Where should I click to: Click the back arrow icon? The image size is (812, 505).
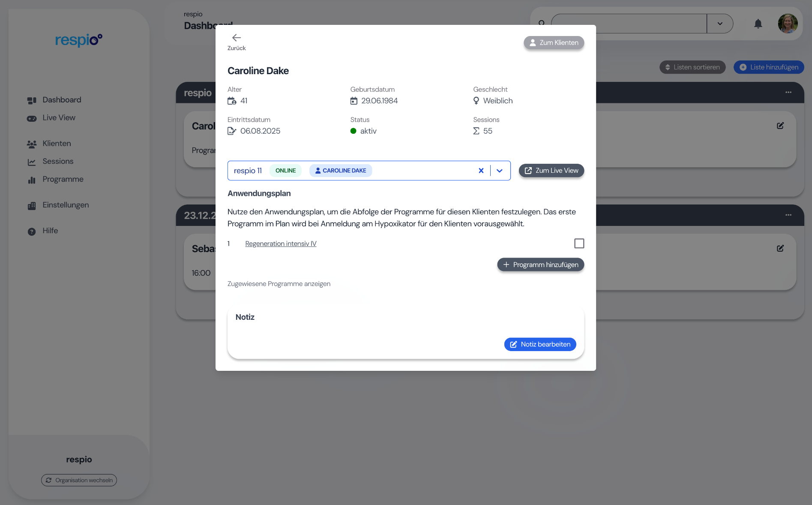point(236,38)
